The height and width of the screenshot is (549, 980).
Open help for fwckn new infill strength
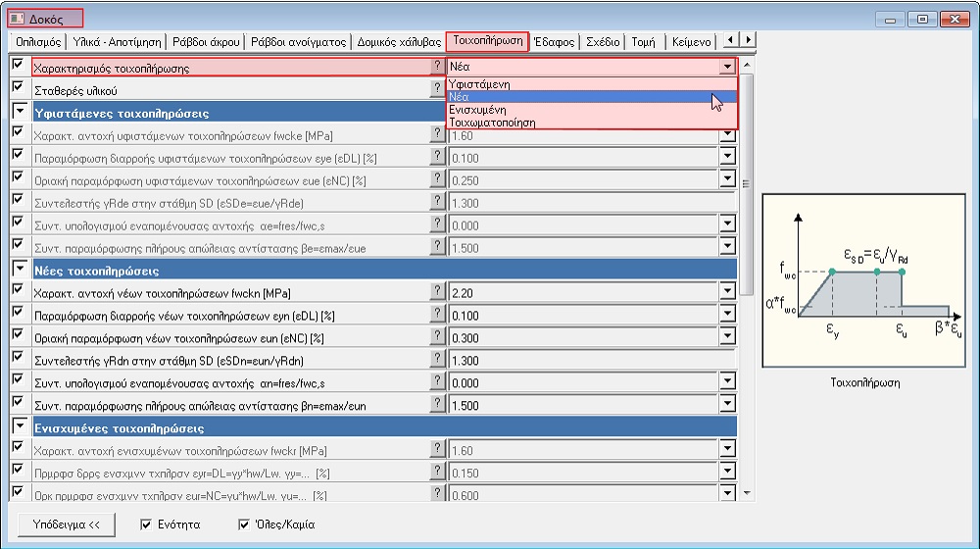437,292
